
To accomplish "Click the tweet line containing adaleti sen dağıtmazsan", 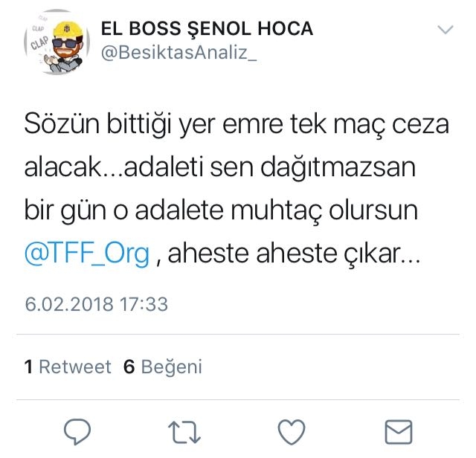I will (x=220, y=168).
